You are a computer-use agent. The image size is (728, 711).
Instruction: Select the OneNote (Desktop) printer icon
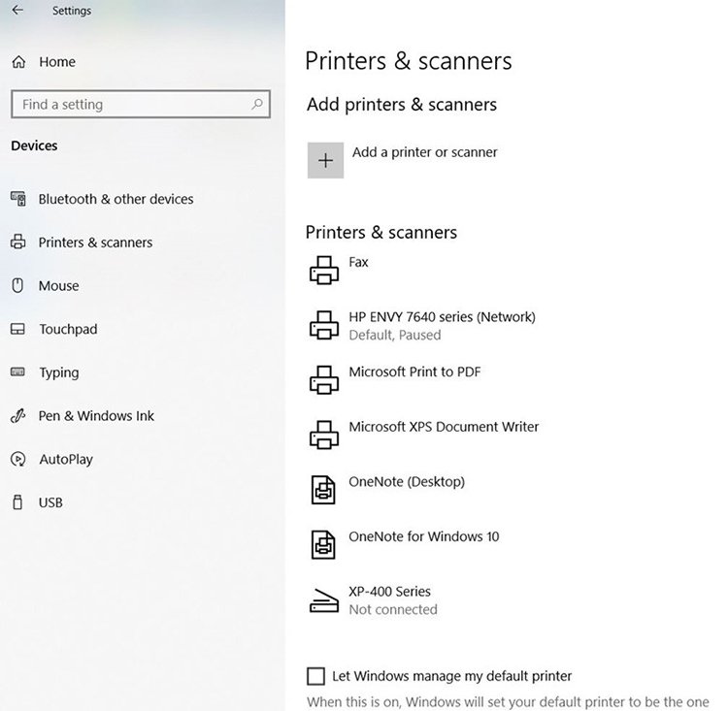pyautogui.click(x=323, y=490)
